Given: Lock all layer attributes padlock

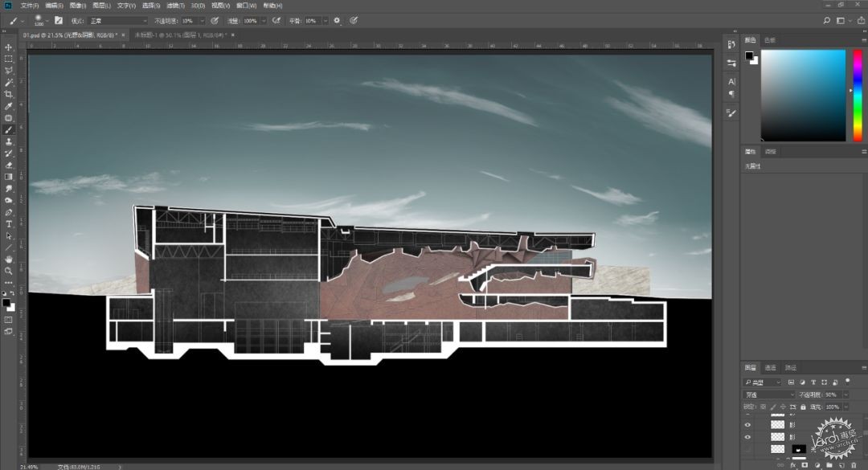Looking at the screenshot, I should click(x=803, y=407).
